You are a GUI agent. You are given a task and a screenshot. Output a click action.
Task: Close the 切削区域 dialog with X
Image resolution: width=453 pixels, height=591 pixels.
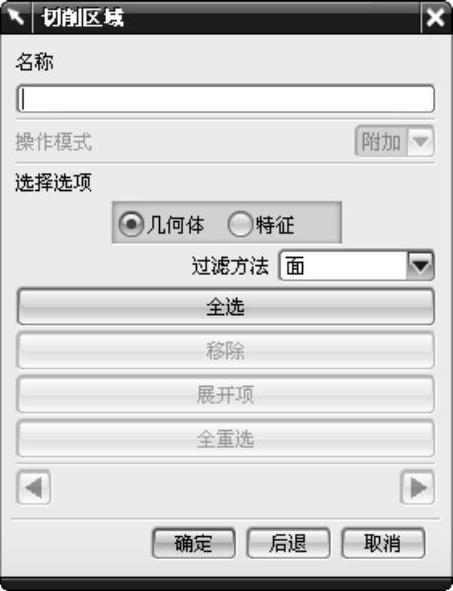435,17
